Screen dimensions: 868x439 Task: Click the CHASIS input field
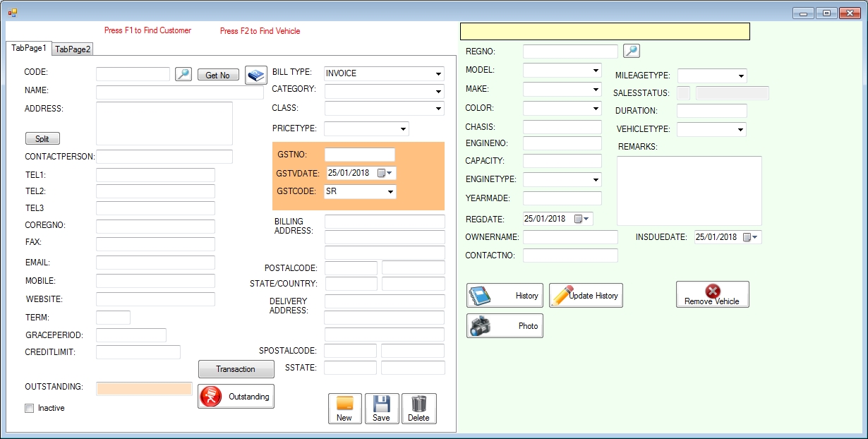tap(562, 127)
